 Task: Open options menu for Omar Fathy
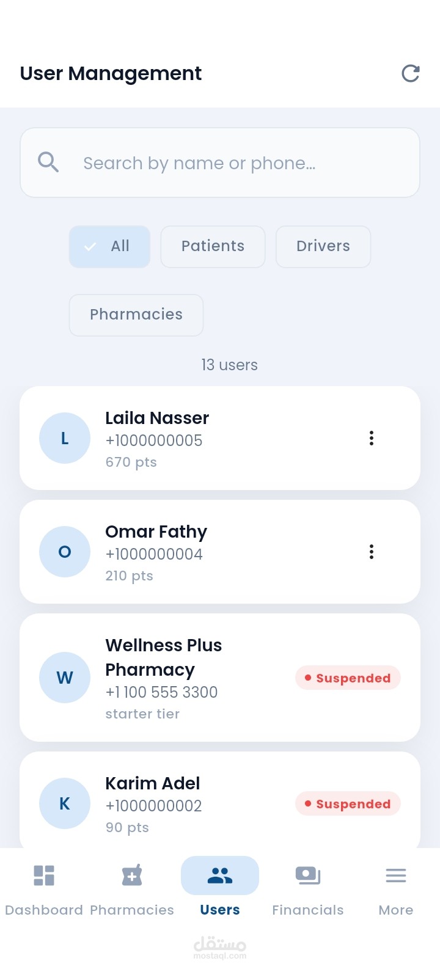(372, 552)
